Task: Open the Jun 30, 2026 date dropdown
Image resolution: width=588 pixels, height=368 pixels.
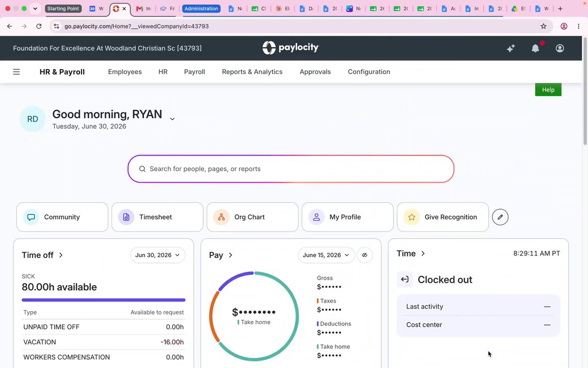Action: tap(158, 255)
